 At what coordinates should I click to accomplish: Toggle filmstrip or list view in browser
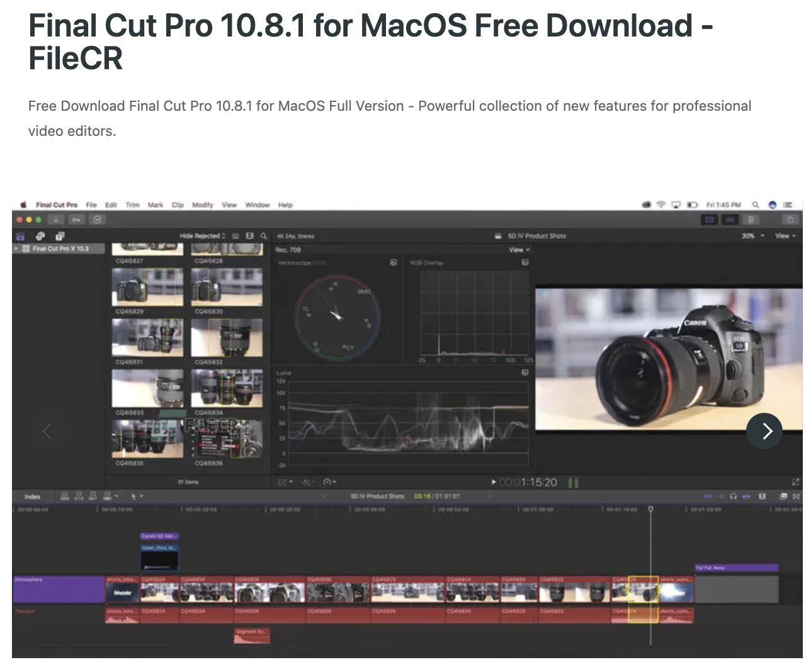pyautogui.click(x=236, y=236)
